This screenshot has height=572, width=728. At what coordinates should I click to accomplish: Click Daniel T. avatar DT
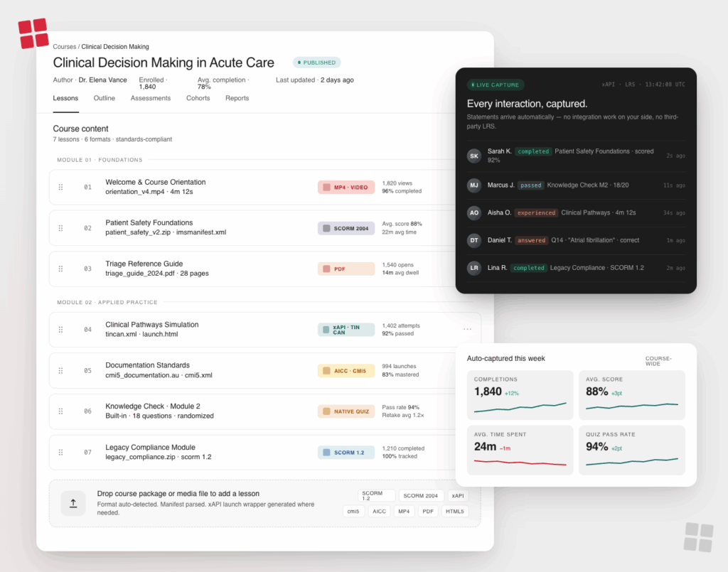pos(474,240)
